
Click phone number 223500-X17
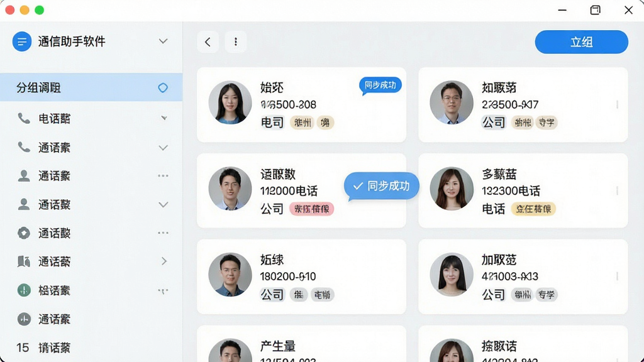509,105
